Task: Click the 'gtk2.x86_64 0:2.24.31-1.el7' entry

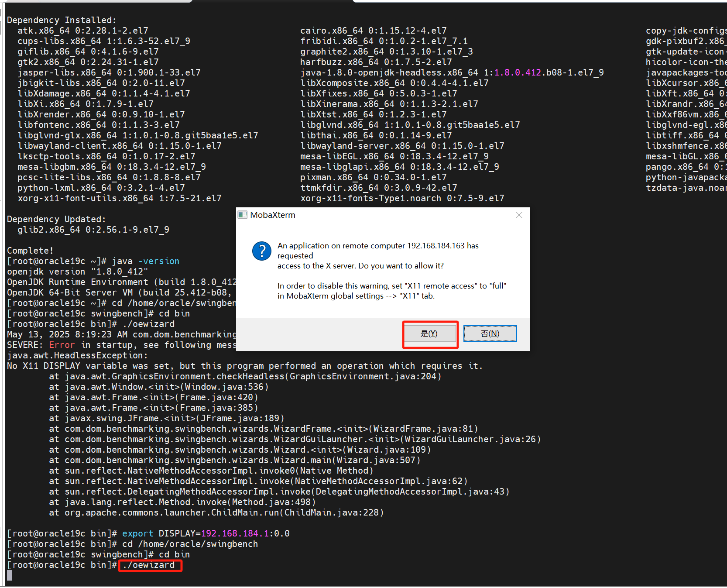Action: [88, 62]
